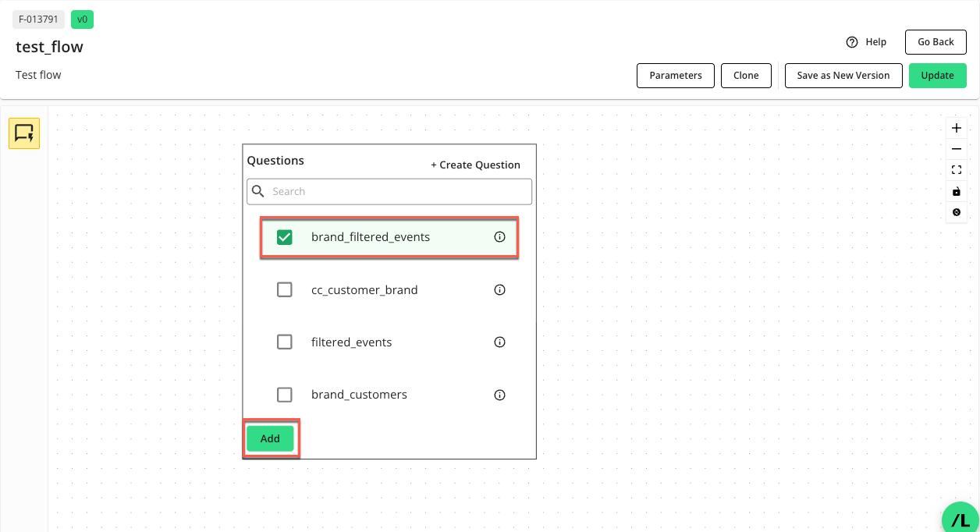Viewport: 980px width, 532px height.
Task: Click the Update button
Action: point(937,75)
